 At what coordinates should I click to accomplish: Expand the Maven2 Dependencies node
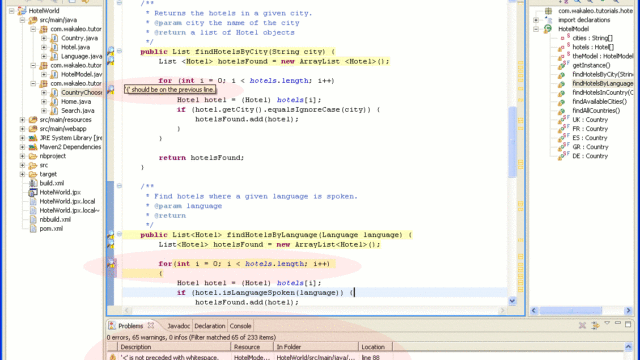point(22,147)
